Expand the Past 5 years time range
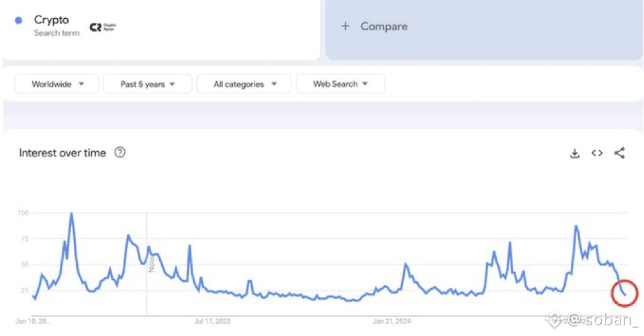This screenshot has width=644, height=336. pos(148,84)
